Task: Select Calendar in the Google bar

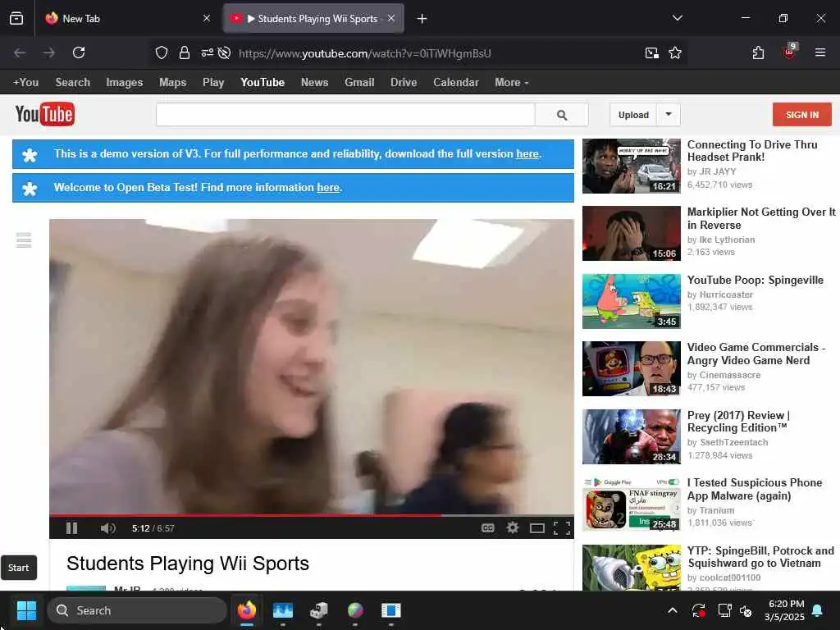Action: click(x=456, y=83)
